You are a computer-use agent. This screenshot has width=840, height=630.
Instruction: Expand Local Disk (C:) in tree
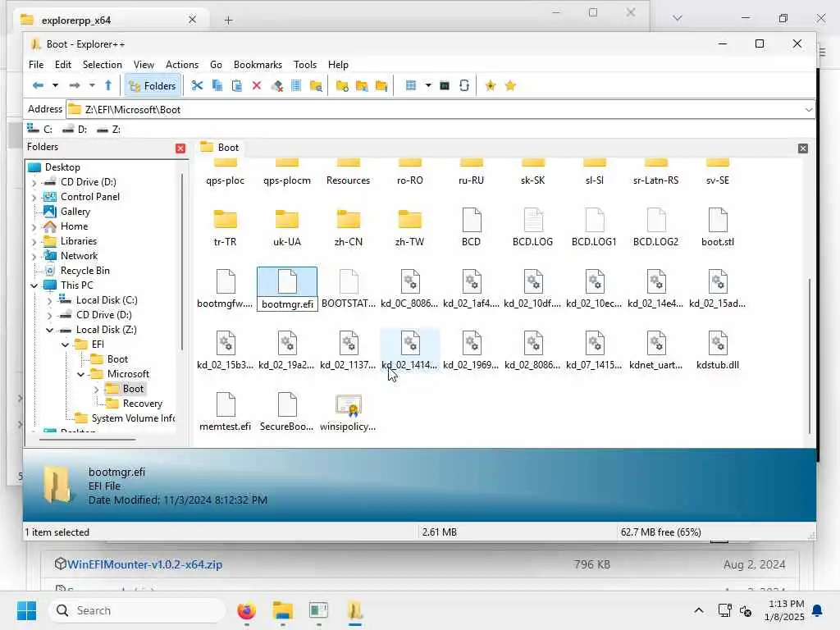(49, 300)
